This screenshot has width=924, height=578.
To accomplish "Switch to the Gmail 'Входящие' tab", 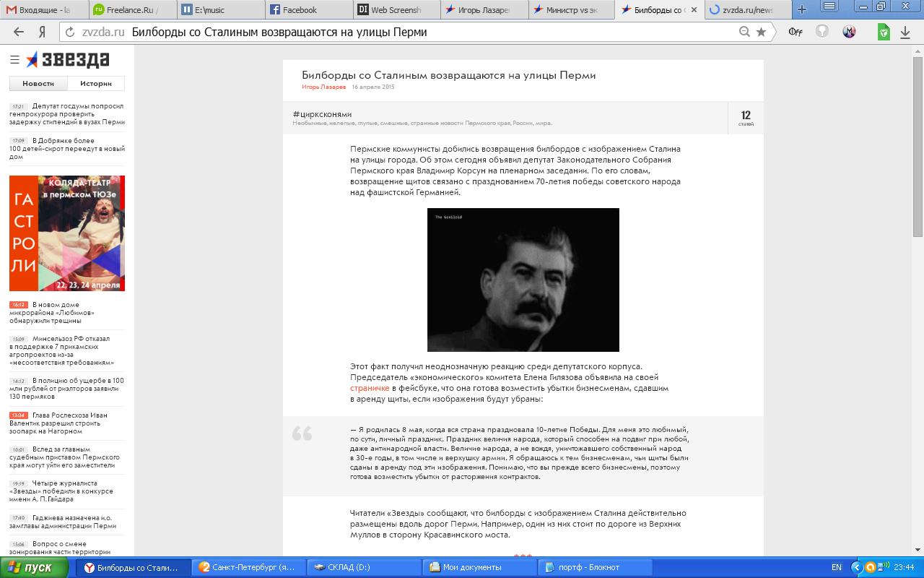I will coord(45,10).
